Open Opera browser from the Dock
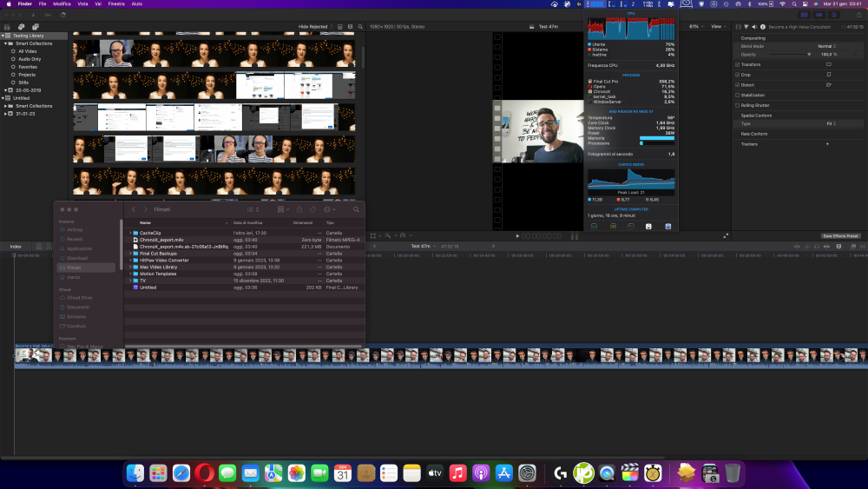Screen dimensions: 868x489 point(204,473)
